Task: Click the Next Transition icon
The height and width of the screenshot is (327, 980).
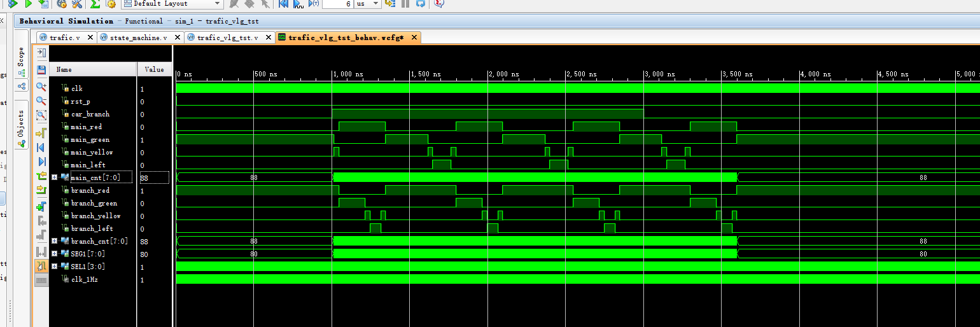Action: click(x=41, y=190)
